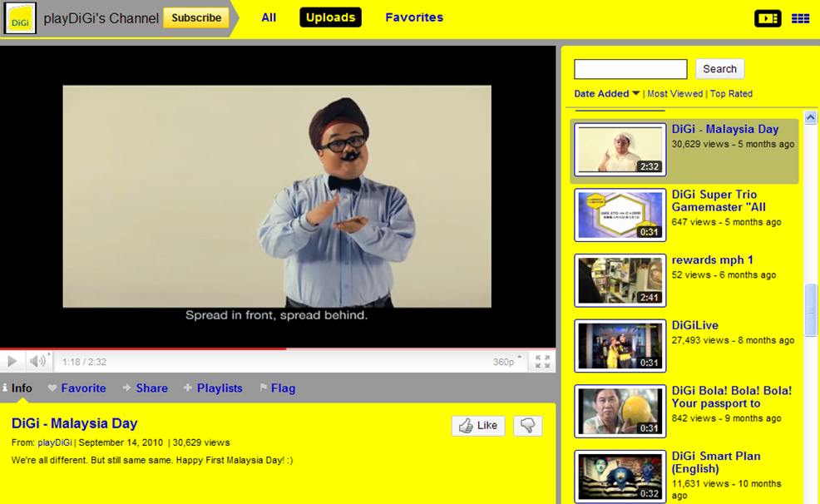Click the DiGi - Malaysia Day title in sidebar list
The height and width of the screenshot is (504, 820).
[x=725, y=129]
